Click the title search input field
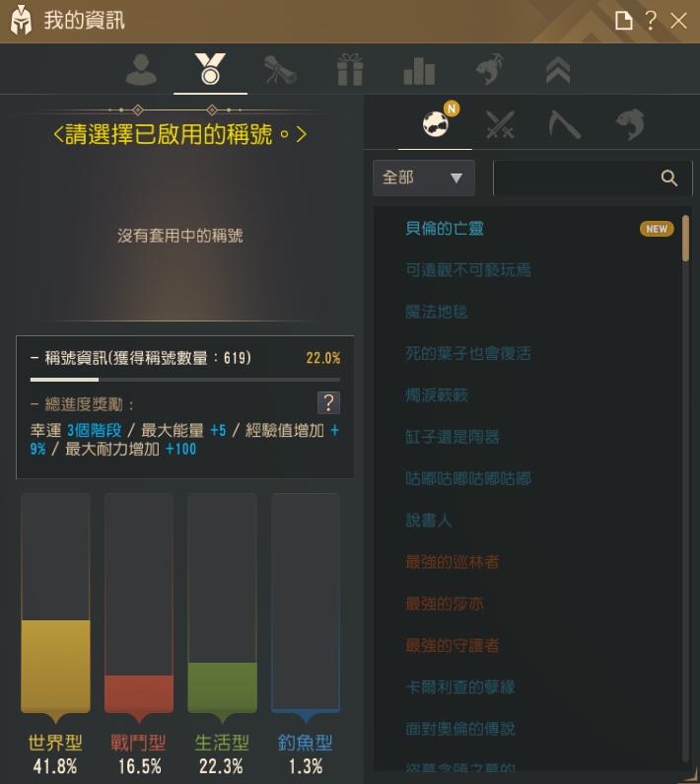The width and height of the screenshot is (700, 784). (575, 178)
